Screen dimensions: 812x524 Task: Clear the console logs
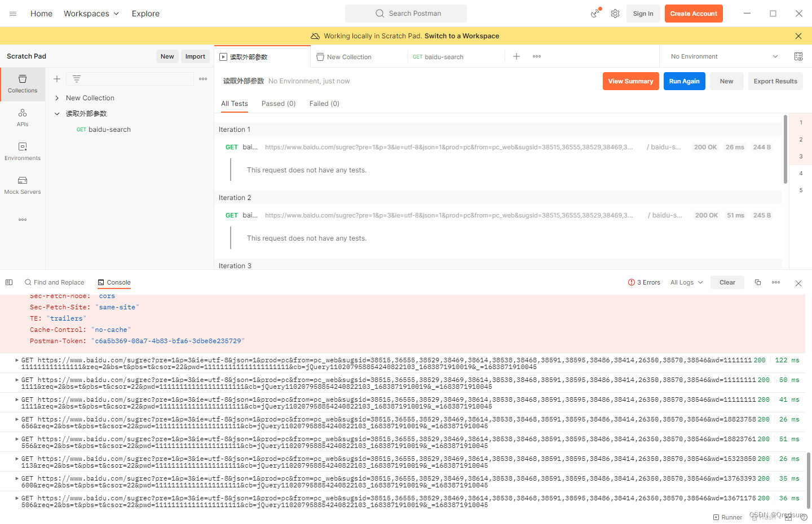pyautogui.click(x=727, y=282)
